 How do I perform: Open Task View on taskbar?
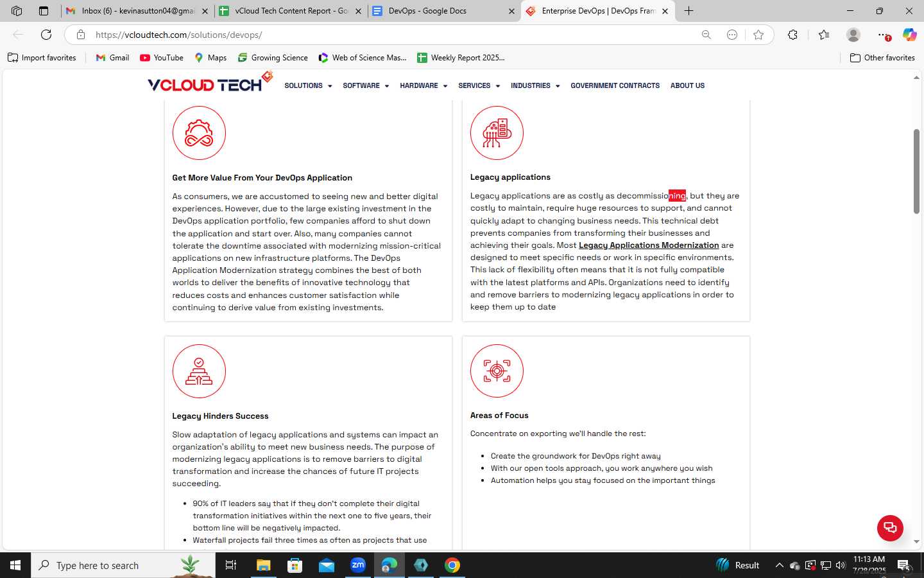point(231,565)
